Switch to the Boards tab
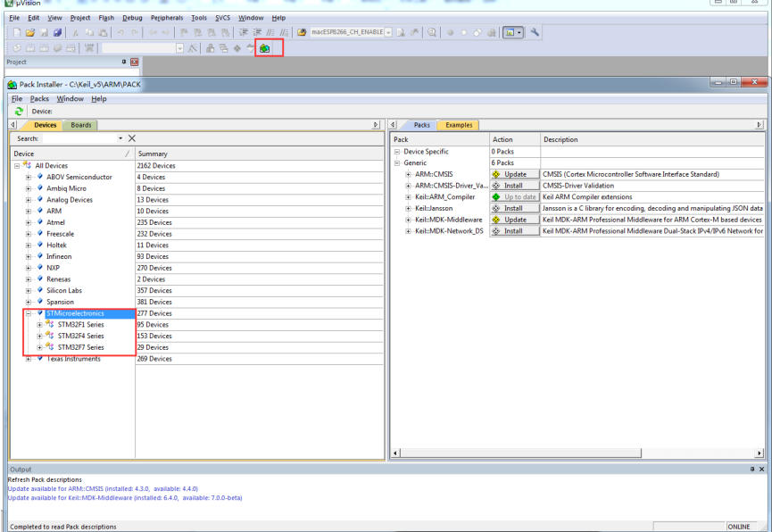 [x=81, y=125]
